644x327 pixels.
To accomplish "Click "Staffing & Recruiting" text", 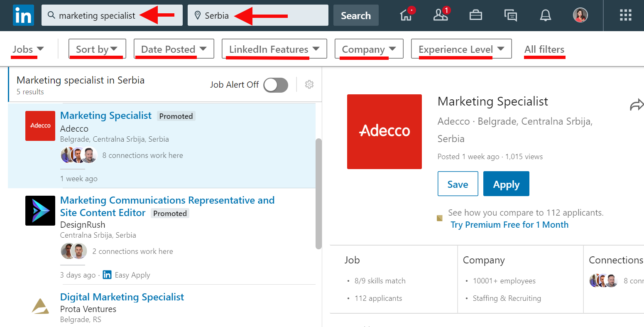I will (x=507, y=298).
